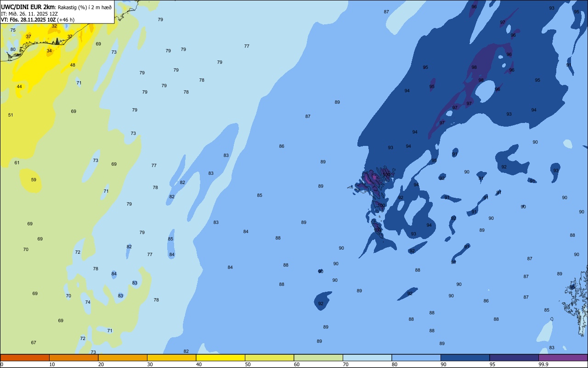The width and height of the screenshot is (588, 368).
Task: Click the 'UWC/DINI EUR 2km' title text
Action: coord(28,7)
